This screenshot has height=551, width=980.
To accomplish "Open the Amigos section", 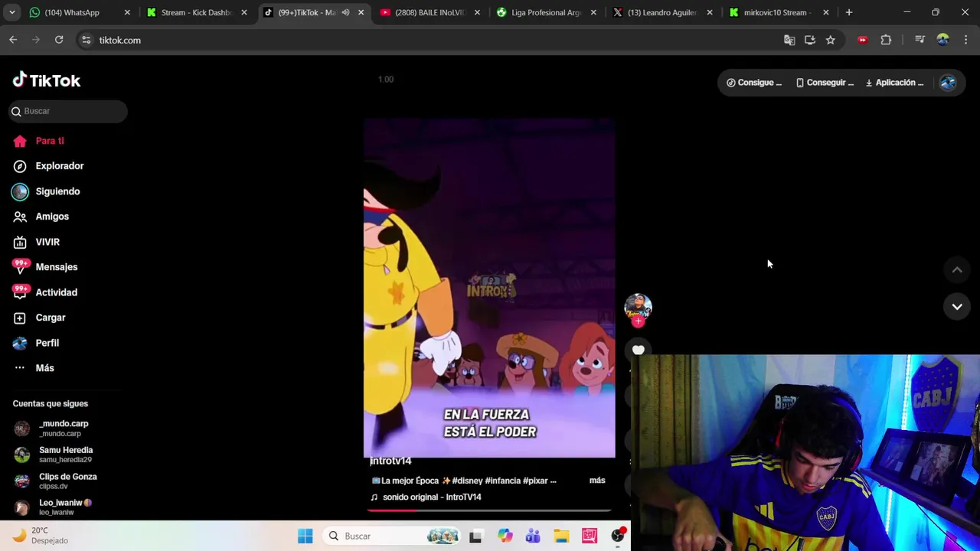I will (41, 217).
